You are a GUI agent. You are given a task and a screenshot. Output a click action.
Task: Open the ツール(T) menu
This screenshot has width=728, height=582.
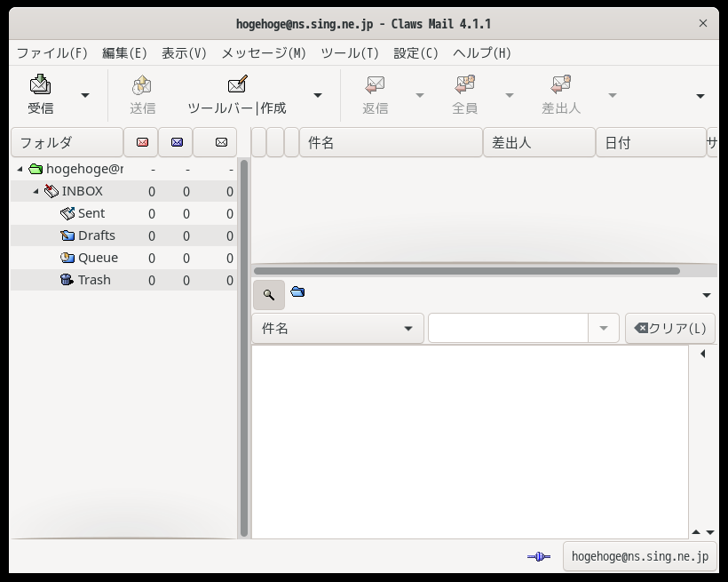(x=350, y=53)
